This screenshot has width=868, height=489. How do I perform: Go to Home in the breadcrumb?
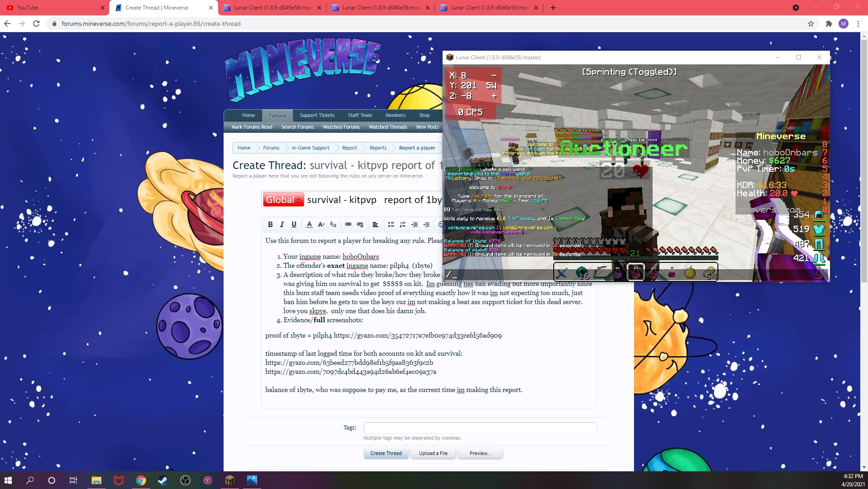(x=244, y=148)
